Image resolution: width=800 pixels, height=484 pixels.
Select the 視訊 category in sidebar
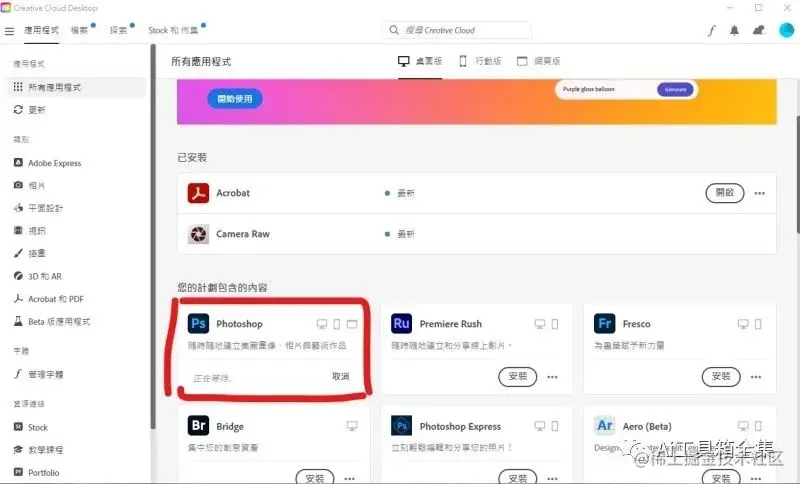point(30,231)
